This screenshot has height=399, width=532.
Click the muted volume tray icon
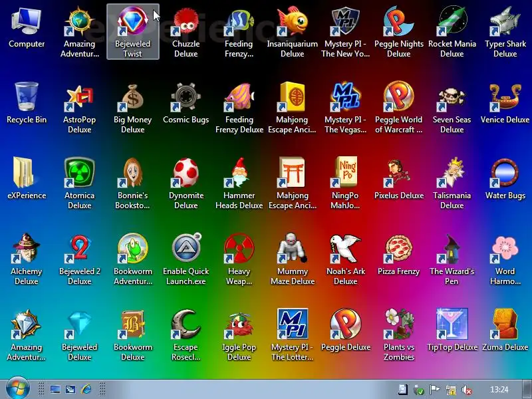467,390
